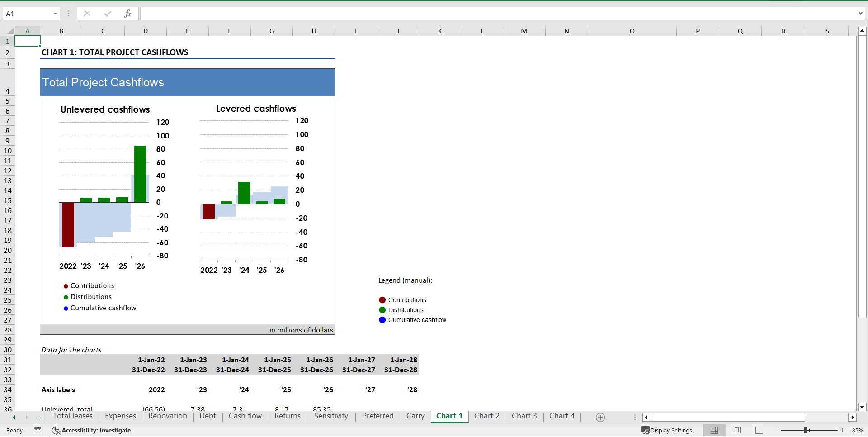Add a new sheet with plus icon
The height and width of the screenshot is (437, 868).
(600, 418)
